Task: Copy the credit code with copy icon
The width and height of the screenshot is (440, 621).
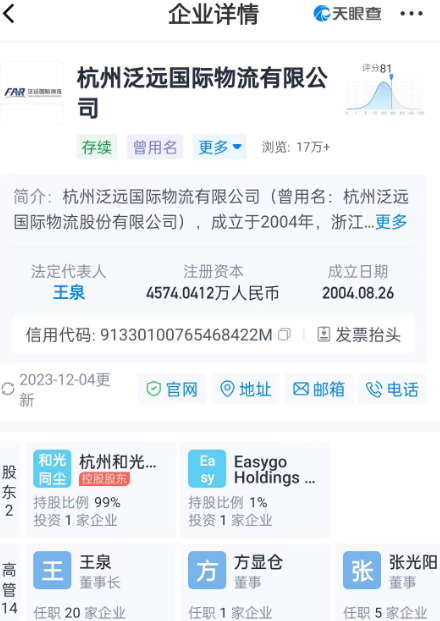Action: pos(284,335)
